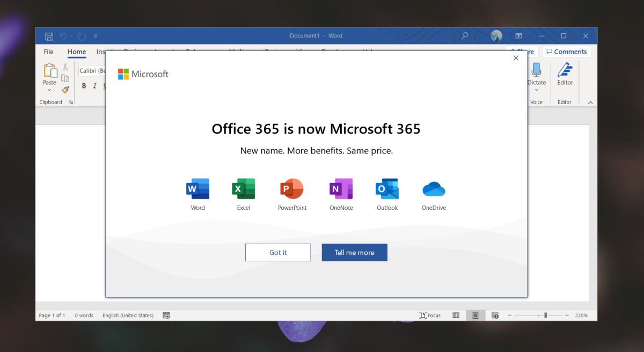Open the File menu

coord(48,52)
